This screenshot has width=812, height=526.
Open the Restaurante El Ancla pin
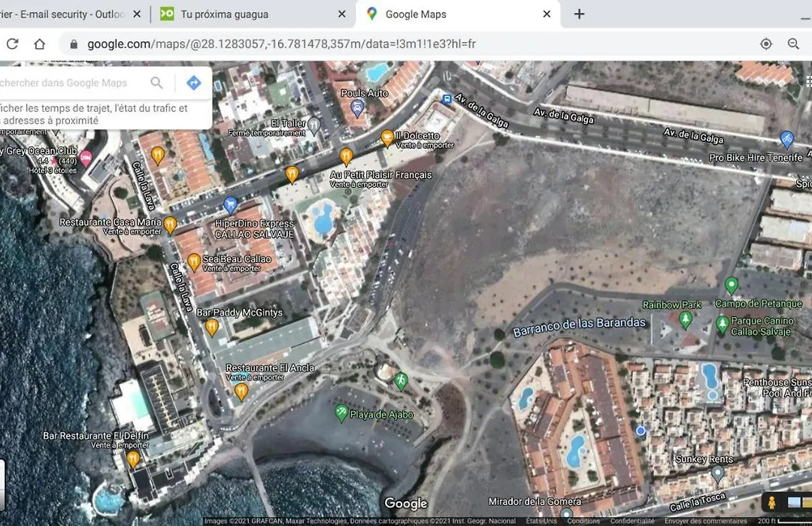click(x=241, y=392)
